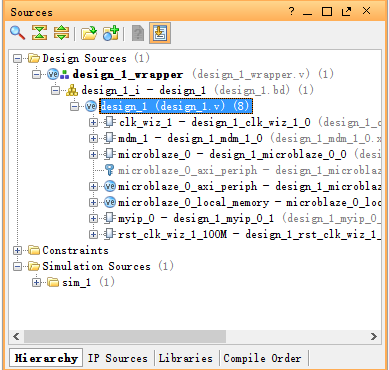Expand the sim_1 folder
389x370 pixels.
(x=36, y=282)
